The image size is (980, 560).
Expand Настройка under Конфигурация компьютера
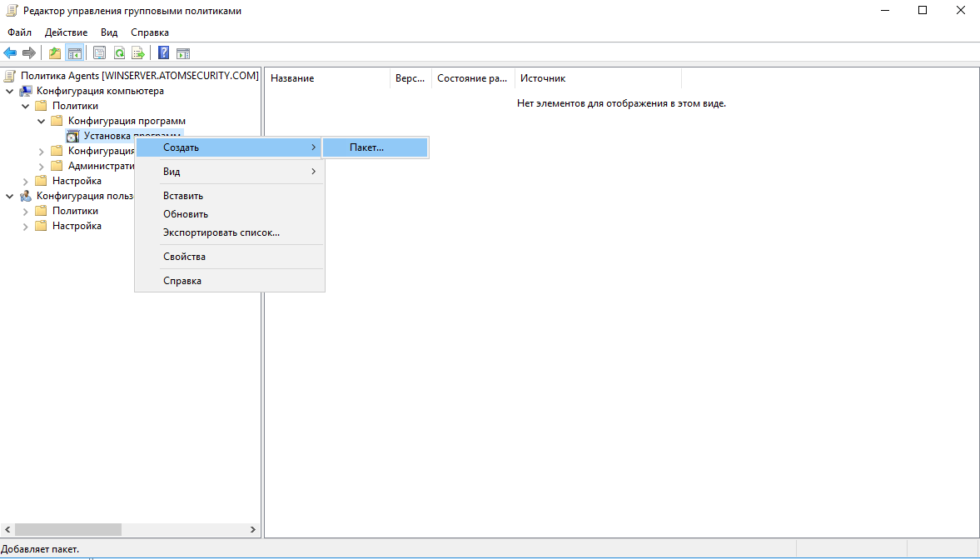pyautogui.click(x=26, y=181)
